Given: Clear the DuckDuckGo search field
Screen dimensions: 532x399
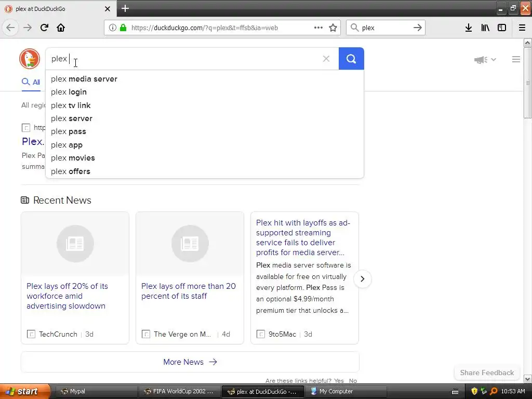Looking at the screenshot, I should (x=326, y=59).
